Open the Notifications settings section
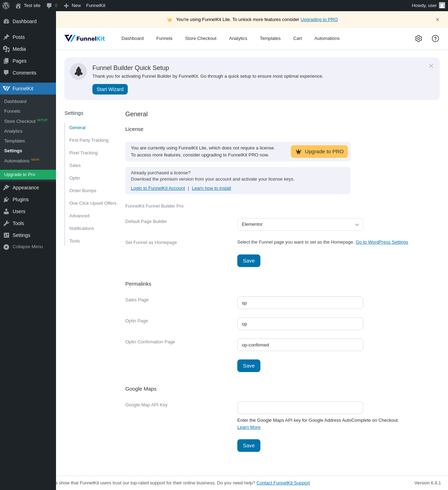Viewport: 448px width, 490px height. [82, 229]
